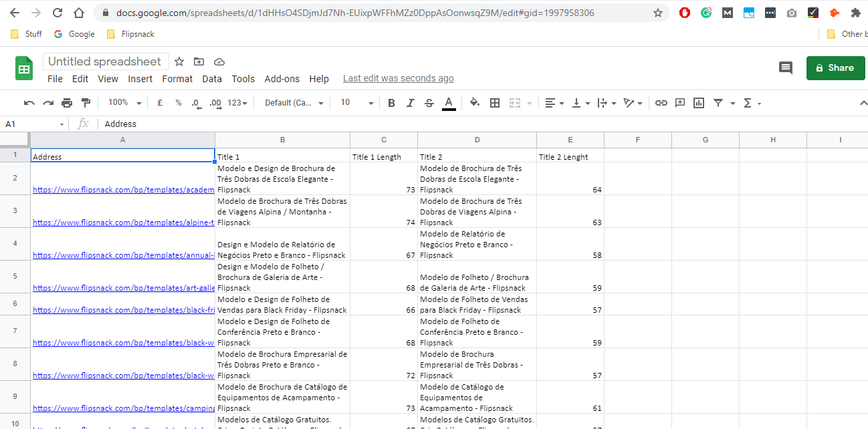Image resolution: width=868 pixels, height=429 pixels.
Task: Create a filter with the funnel icon
Action: coord(718,103)
